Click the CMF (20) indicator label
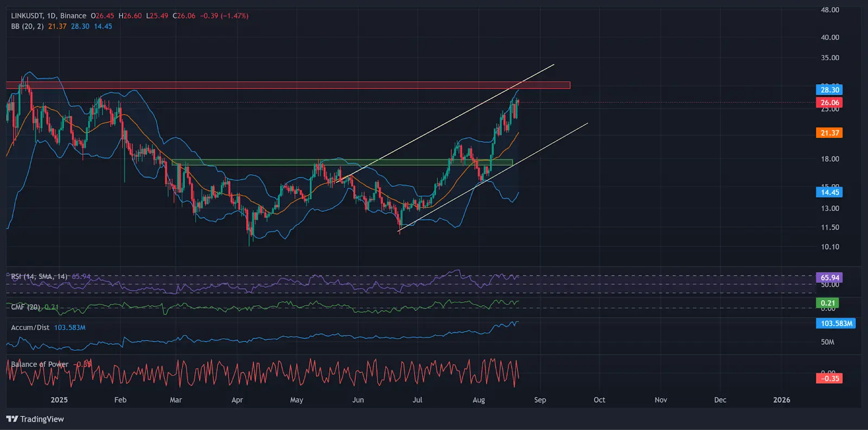 pyautogui.click(x=25, y=307)
